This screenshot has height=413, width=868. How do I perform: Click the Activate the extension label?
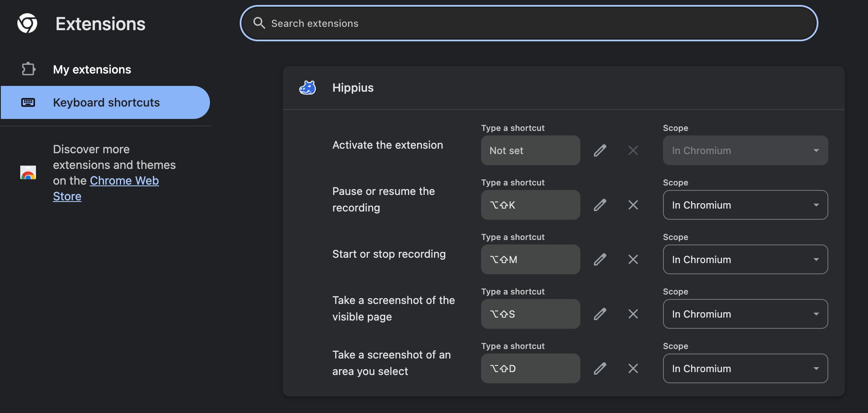(x=388, y=145)
